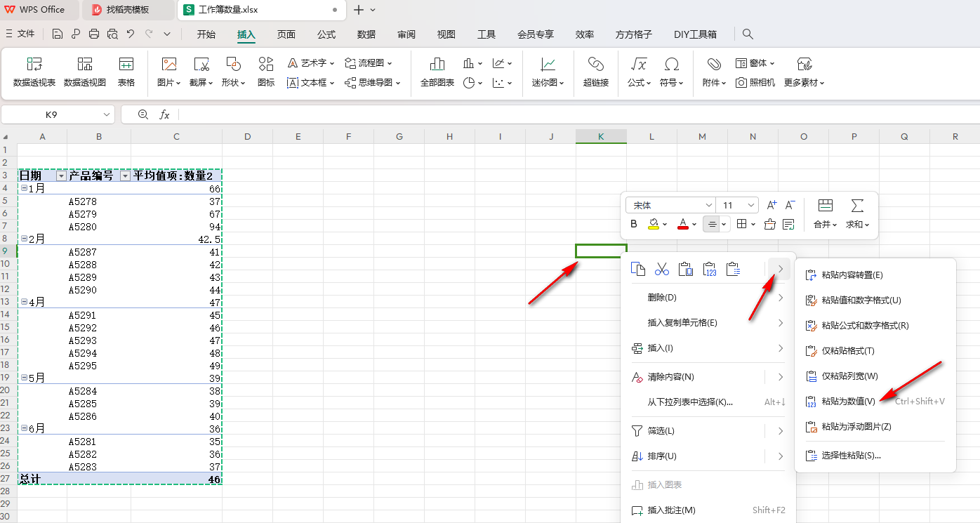Click the wrap text icon in mini toolbar
This screenshot has width=980, height=523.
pos(788,224)
